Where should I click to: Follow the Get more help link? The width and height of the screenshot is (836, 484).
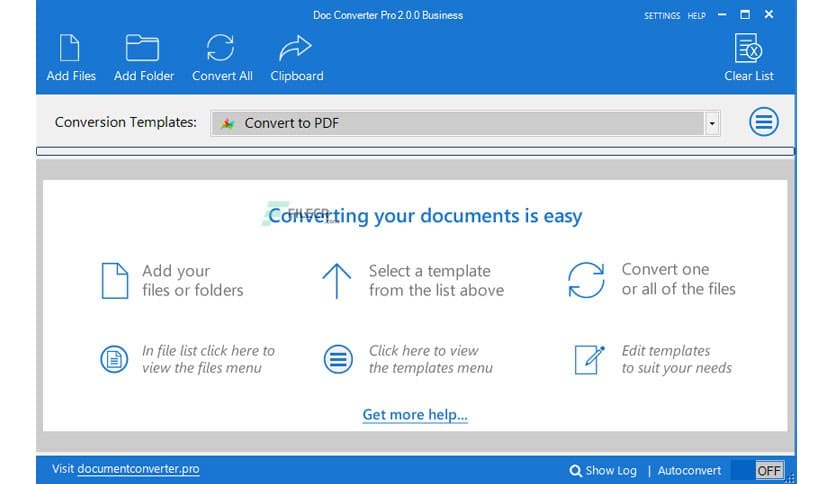tap(415, 415)
